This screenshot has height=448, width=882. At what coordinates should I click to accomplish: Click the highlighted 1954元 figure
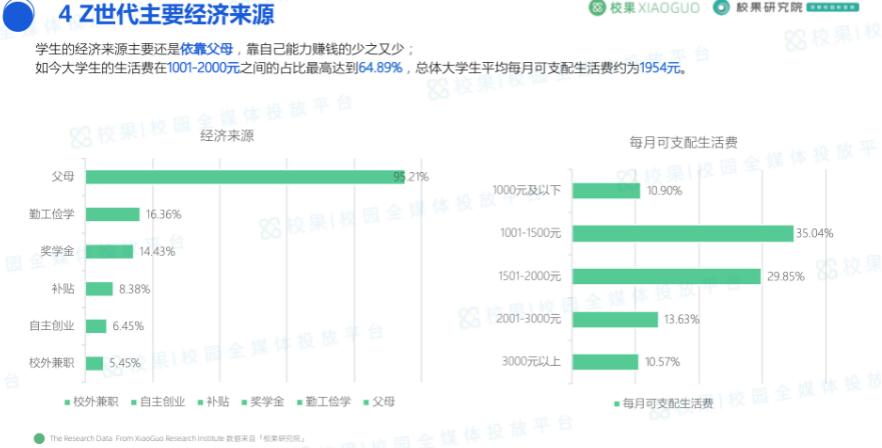[x=660, y=70]
